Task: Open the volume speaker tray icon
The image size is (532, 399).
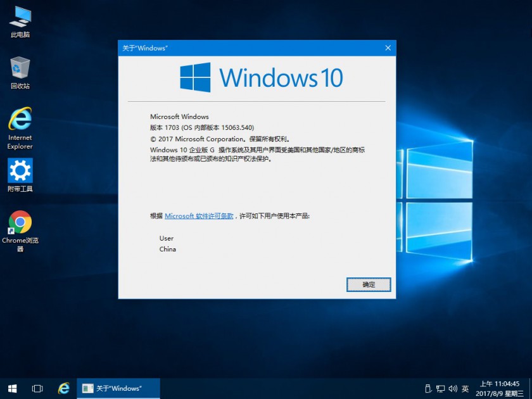Action: click(x=453, y=388)
